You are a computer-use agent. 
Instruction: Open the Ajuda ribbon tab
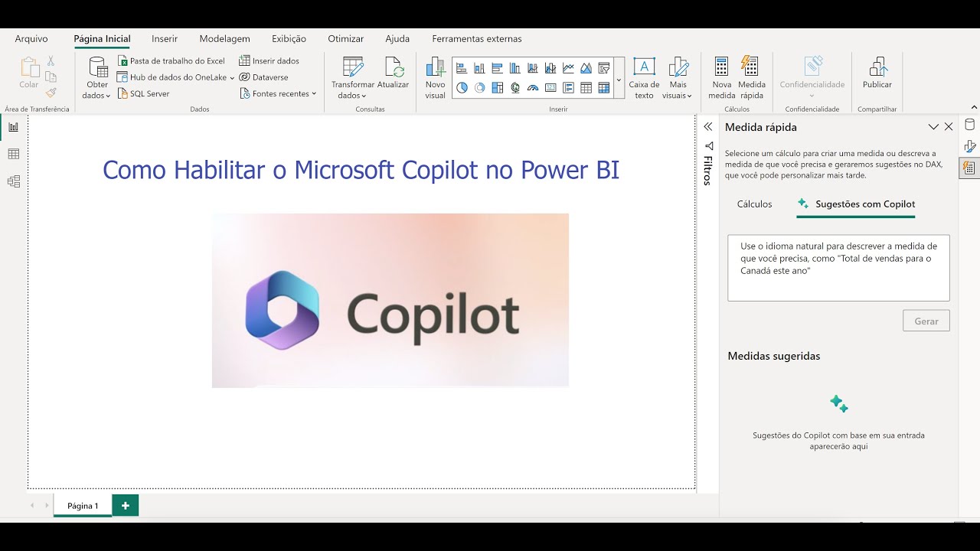[x=397, y=38]
